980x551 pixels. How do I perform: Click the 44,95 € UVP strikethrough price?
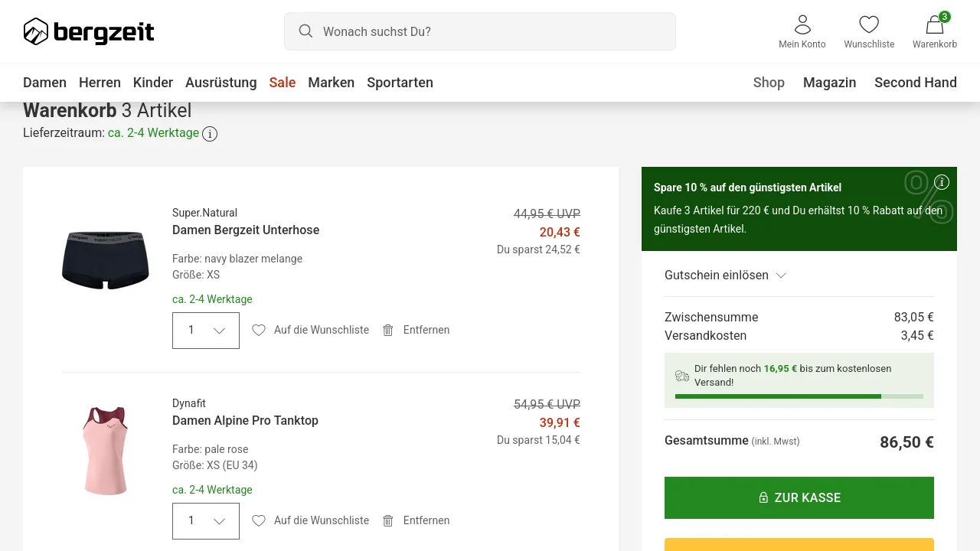tap(547, 214)
